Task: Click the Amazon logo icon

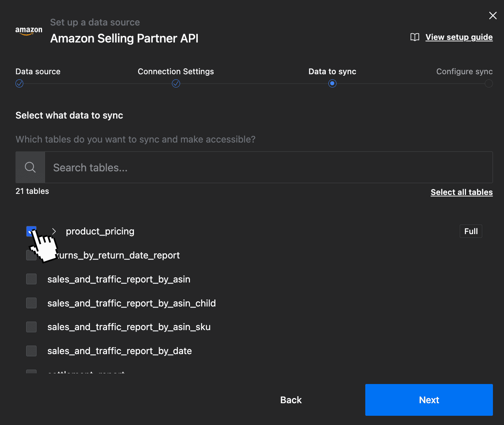Action: [29, 31]
